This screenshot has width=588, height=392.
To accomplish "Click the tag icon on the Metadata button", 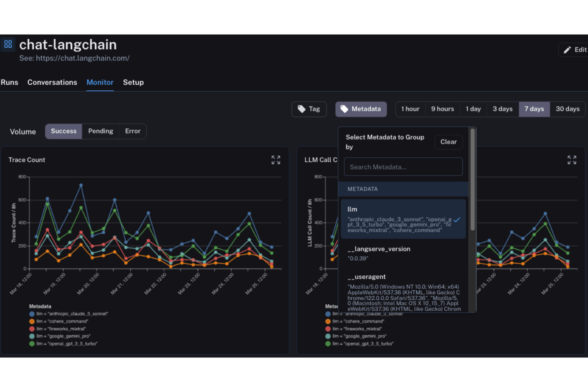I will click(344, 109).
